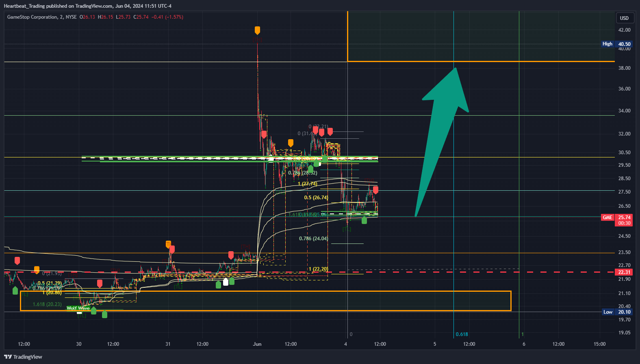640x364 pixels.
Task: Click red marker above latest candles near 27.50
Action: (x=375, y=190)
